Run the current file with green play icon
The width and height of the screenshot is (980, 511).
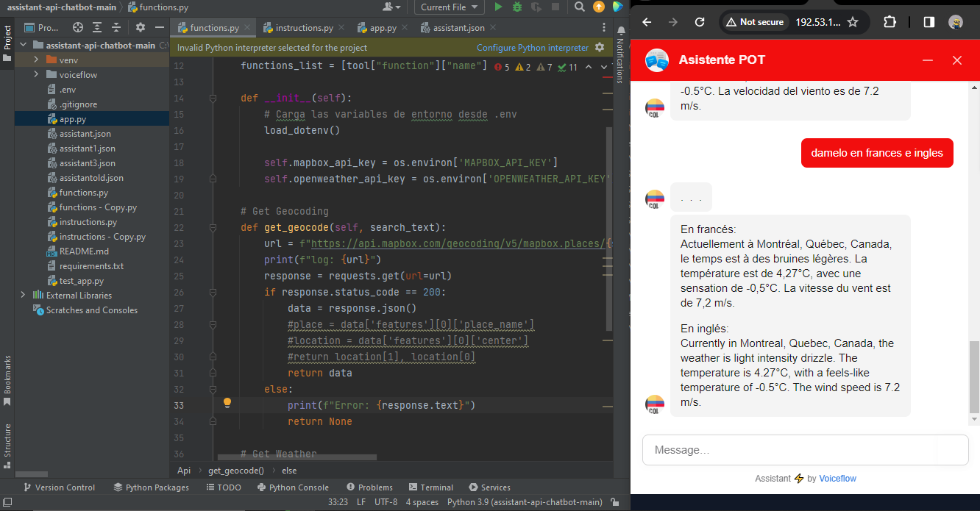coord(498,7)
